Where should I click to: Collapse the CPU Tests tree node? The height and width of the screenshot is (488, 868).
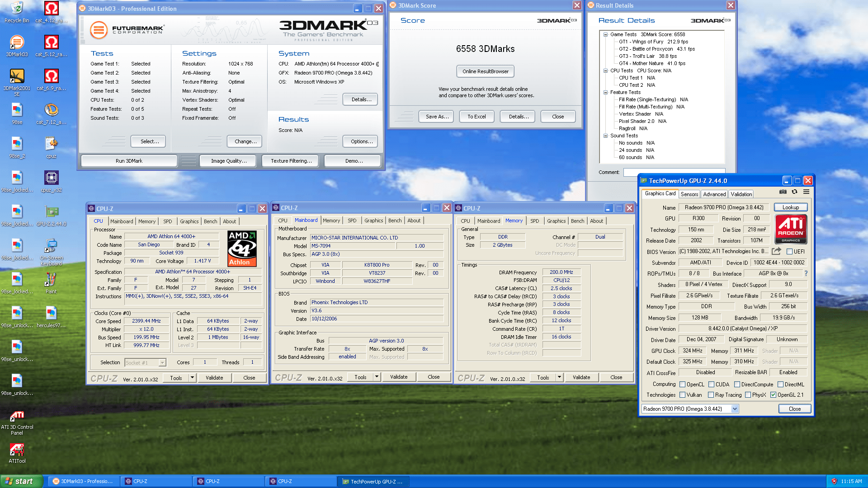click(x=605, y=70)
